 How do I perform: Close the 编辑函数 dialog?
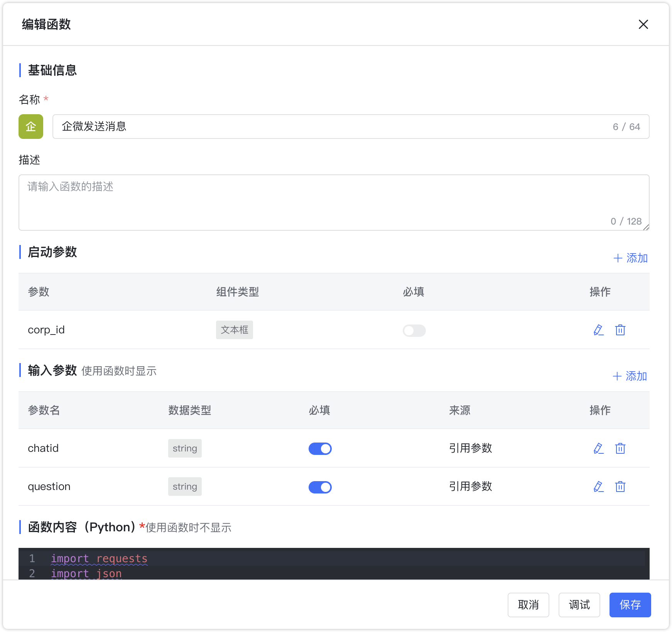coord(643,24)
